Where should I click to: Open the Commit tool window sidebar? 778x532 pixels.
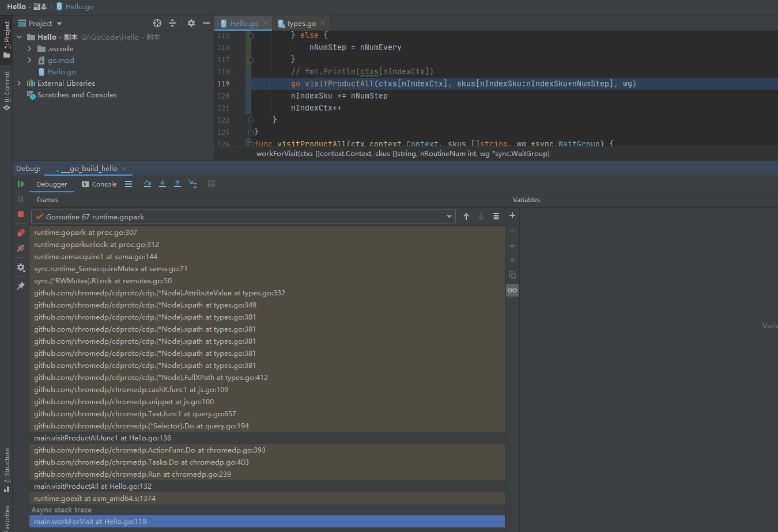[x=7, y=90]
